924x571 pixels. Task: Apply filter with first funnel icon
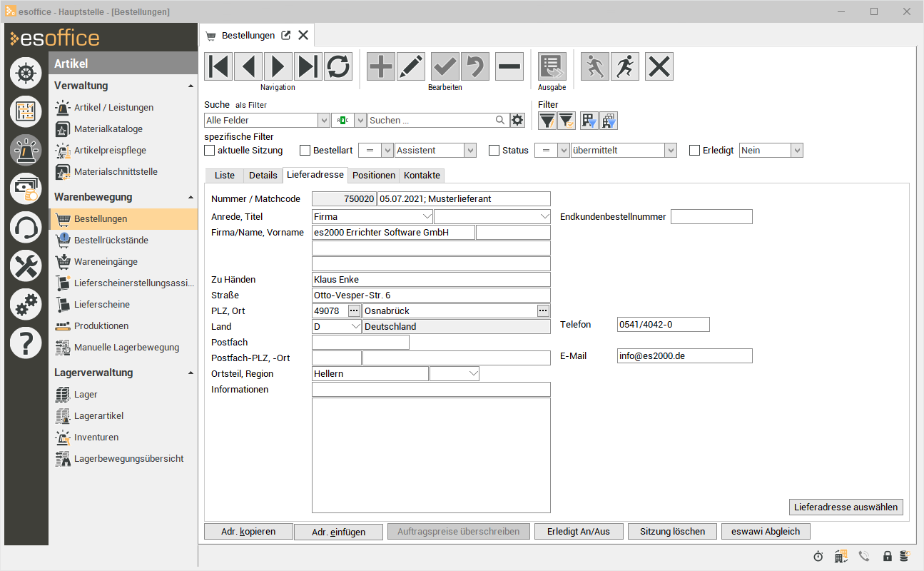pyautogui.click(x=547, y=121)
